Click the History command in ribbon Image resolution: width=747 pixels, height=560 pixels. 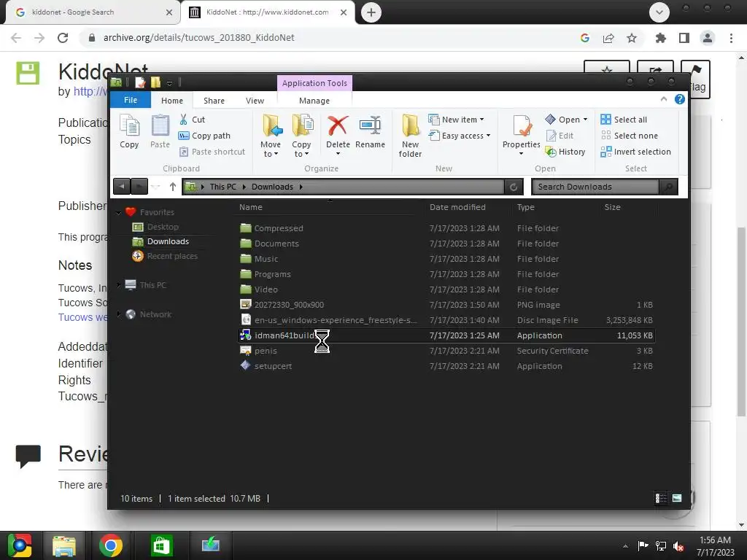565,152
